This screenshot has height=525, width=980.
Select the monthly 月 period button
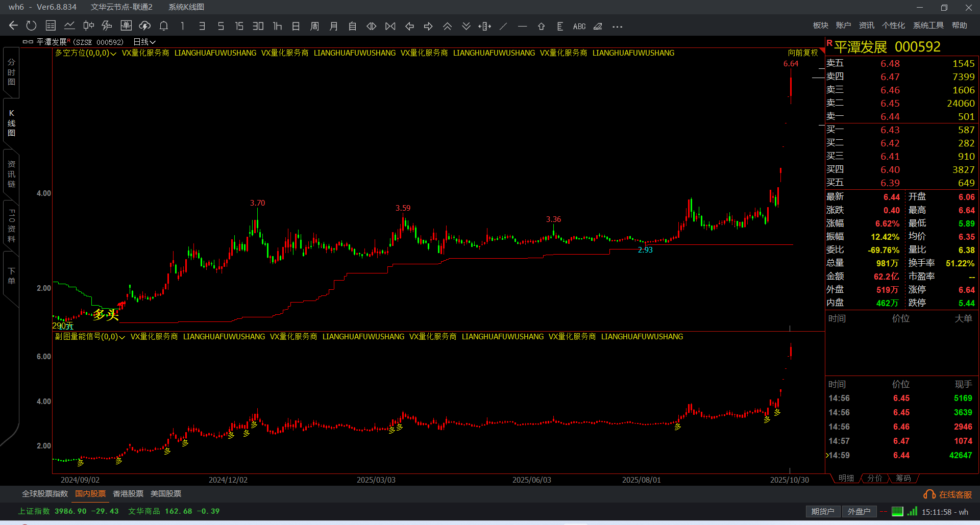334,26
